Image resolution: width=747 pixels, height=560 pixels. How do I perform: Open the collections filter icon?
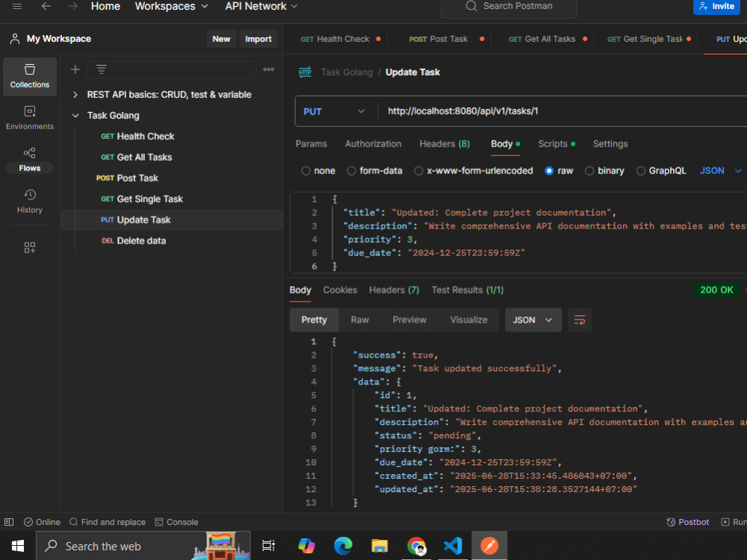(102, 69)
